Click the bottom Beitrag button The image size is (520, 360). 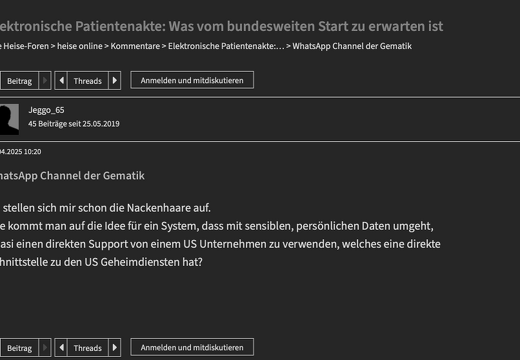coord(19,348)
